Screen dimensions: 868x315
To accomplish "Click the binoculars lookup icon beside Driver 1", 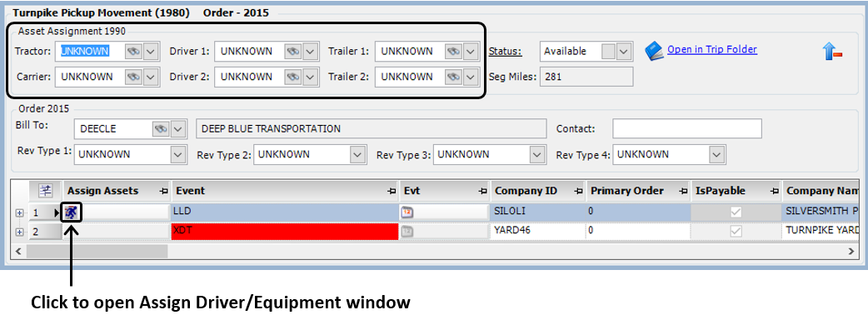I will 293,52.
